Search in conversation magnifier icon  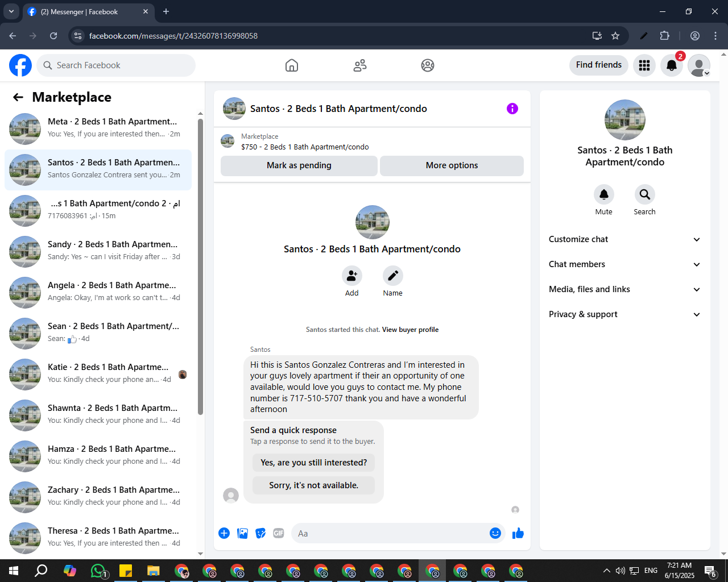tap(645, 194)
